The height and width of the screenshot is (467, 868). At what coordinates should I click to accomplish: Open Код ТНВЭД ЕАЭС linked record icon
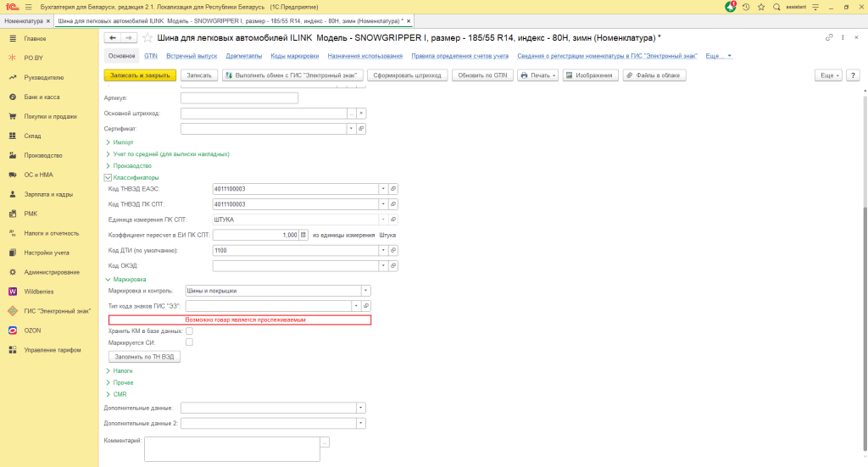pyautogui.click(x=393, y=189)
